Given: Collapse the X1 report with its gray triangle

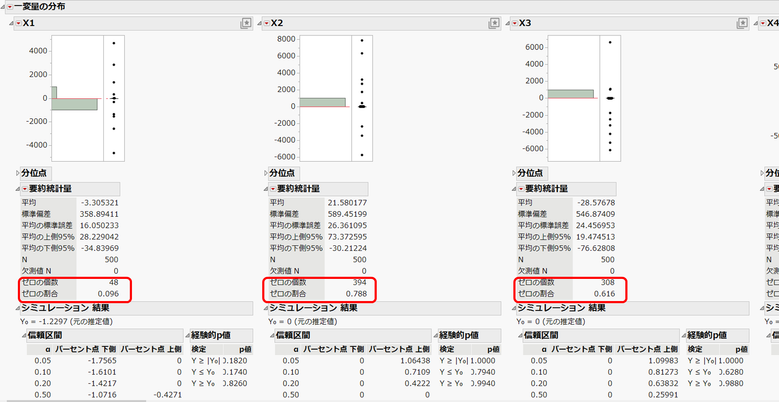Looking at the screenshot, I should [x=11, y=23].
